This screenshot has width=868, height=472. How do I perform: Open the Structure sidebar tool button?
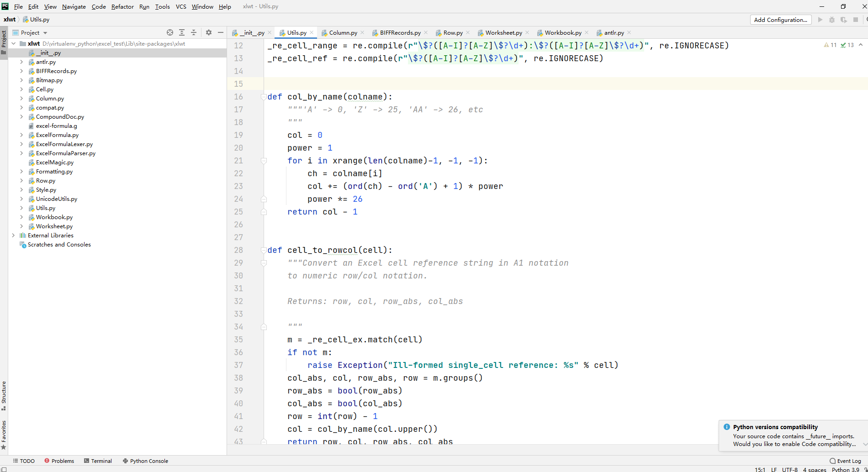(x=4, y=396)
